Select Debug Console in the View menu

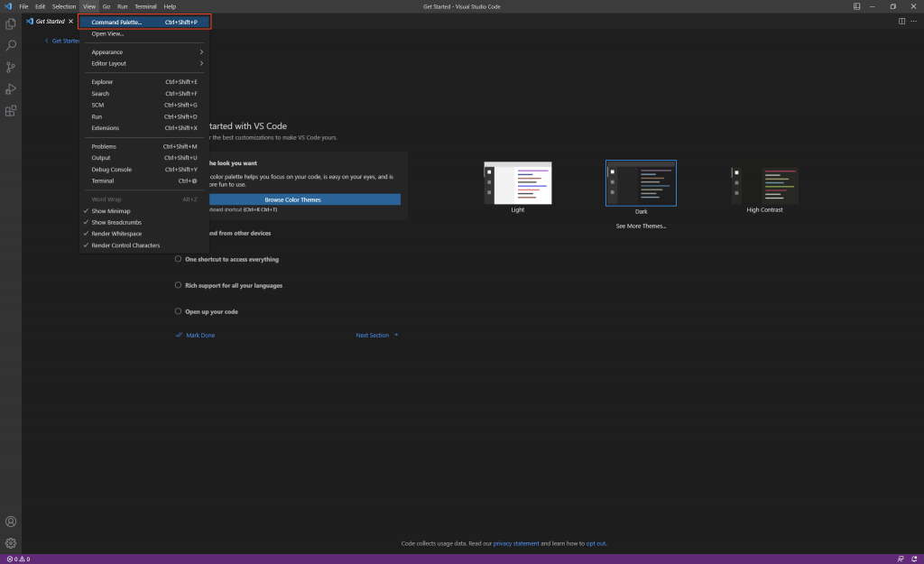(144, 169)
